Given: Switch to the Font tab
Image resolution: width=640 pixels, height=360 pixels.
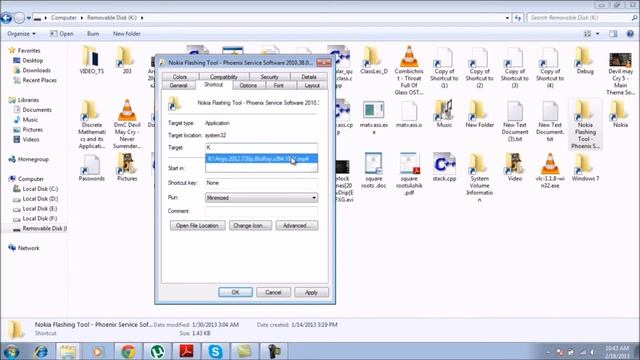Looking at the screenshot, I should (x=279, y=85).
